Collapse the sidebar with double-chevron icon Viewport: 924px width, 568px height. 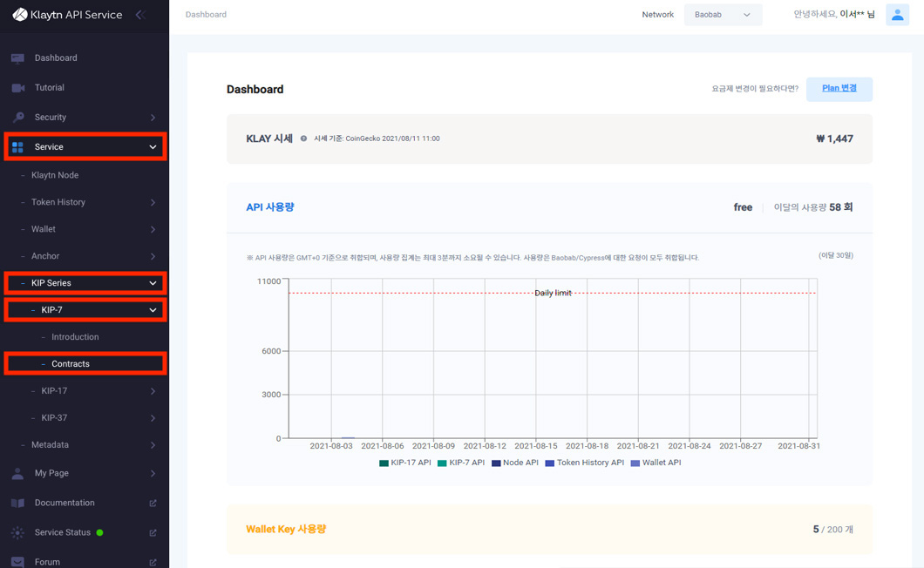[x=140, y=15]
